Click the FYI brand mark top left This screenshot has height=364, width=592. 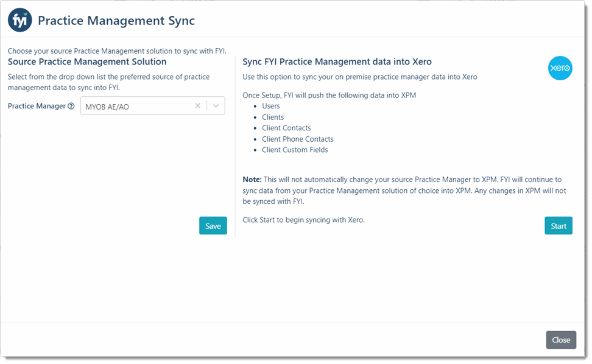tap(19, 19)
